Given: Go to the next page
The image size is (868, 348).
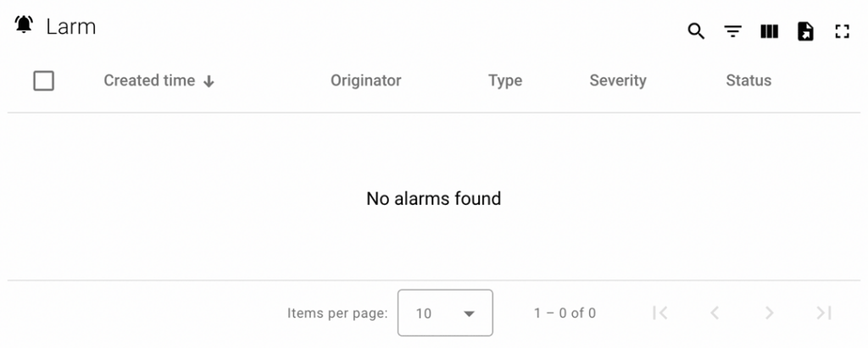Looking at the screenshot, I should (x=769, y=313).
